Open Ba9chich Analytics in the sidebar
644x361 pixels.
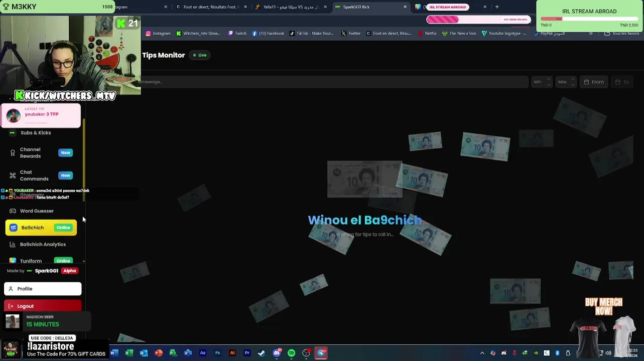coord(41,244)
